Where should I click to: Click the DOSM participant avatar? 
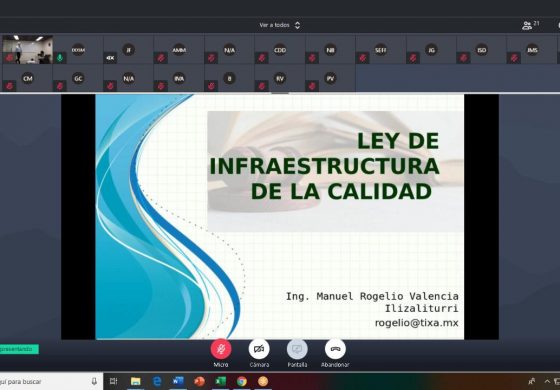click(x=78, y=50)
